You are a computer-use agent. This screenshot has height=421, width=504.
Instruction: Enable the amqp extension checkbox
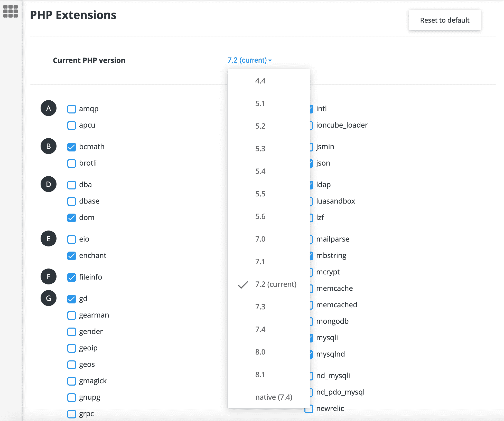(x=72, y=109)
